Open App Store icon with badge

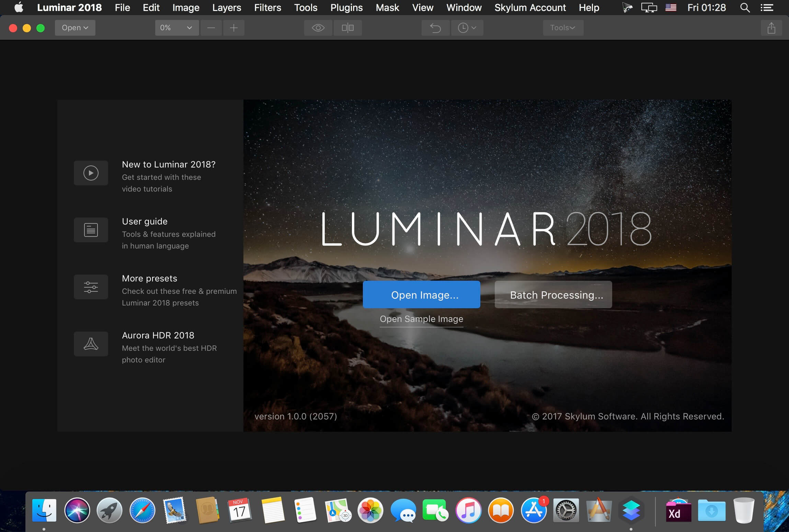(534, 510)
